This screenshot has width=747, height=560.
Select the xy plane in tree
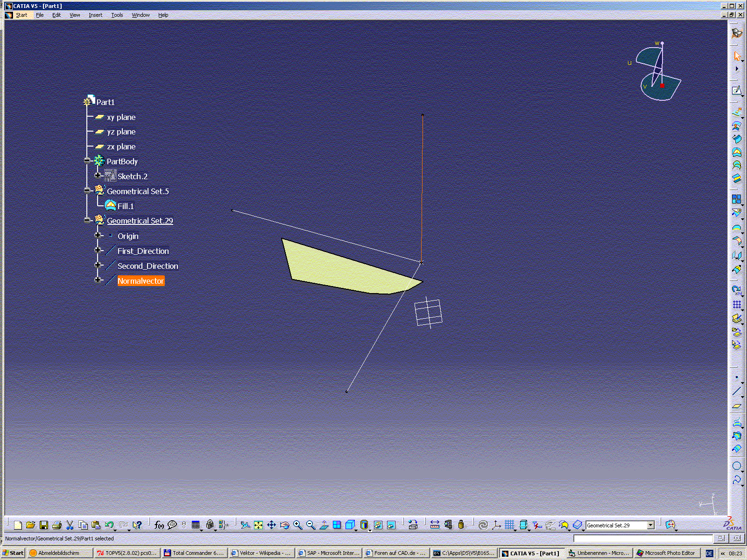[121, 117]
